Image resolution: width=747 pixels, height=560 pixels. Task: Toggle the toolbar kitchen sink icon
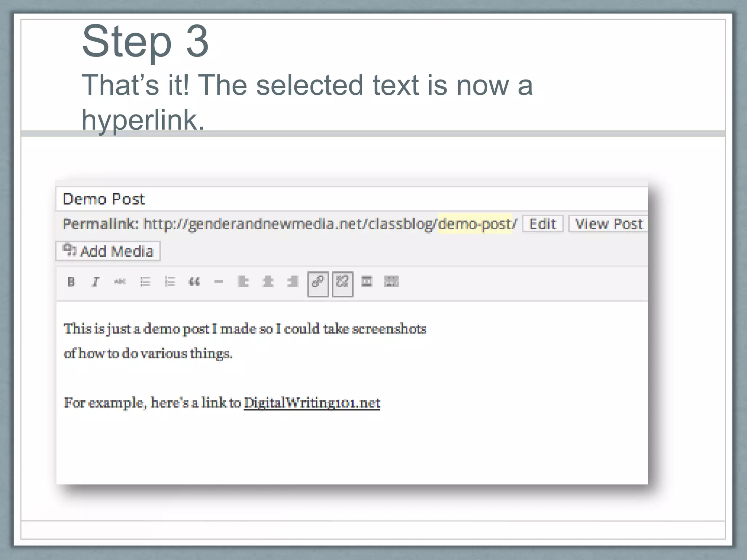pos(391,282)
